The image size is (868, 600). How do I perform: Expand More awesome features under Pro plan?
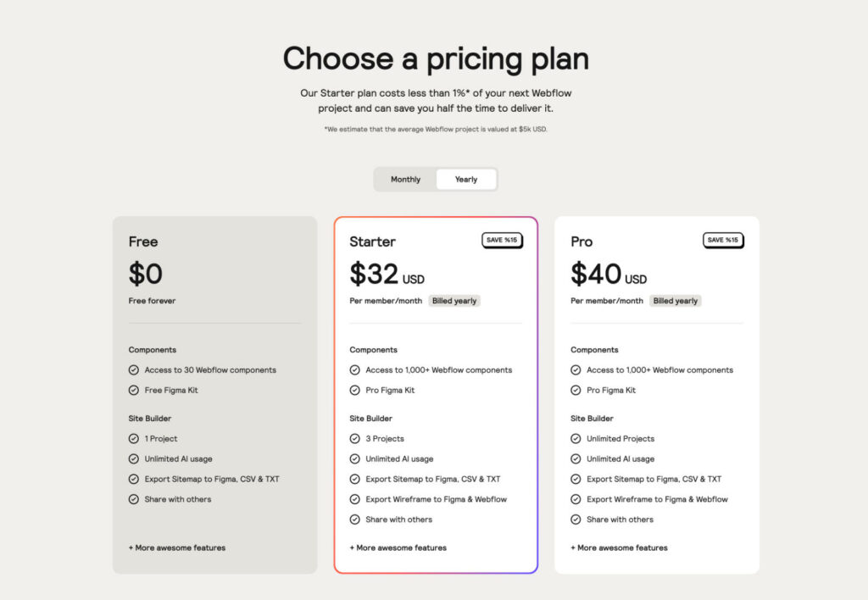618,547
